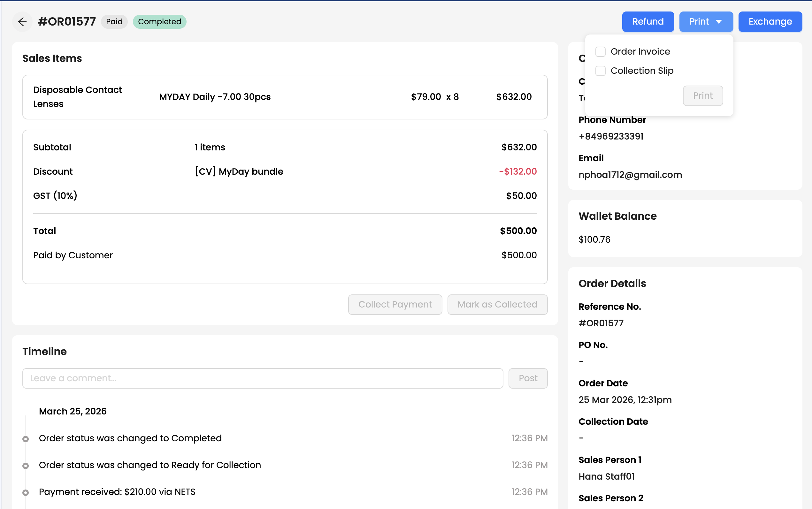This screenshot has width=812, height=509.
Task: Click the Post comment button
Action: 527,378
